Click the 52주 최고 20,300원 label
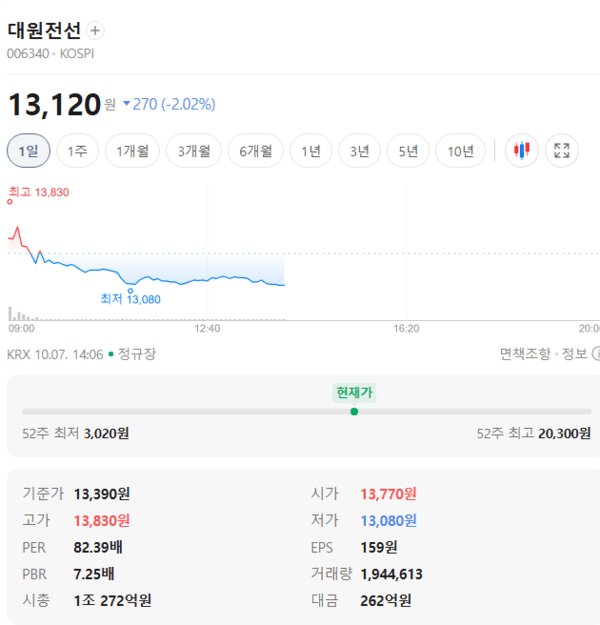Viewport: 600px width, 625px height. 534,433
